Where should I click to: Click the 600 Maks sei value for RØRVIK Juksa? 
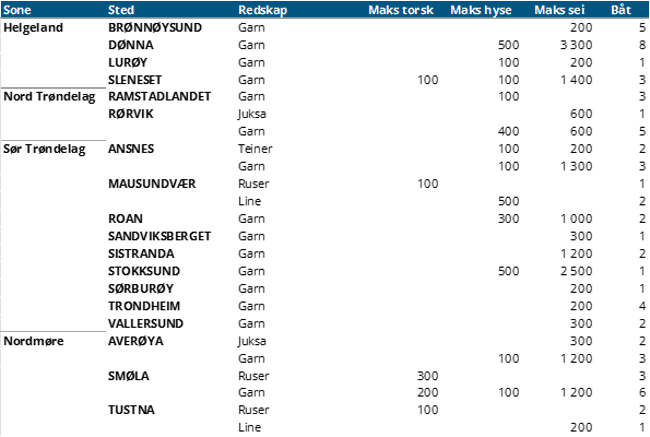[x=581, y=114]
